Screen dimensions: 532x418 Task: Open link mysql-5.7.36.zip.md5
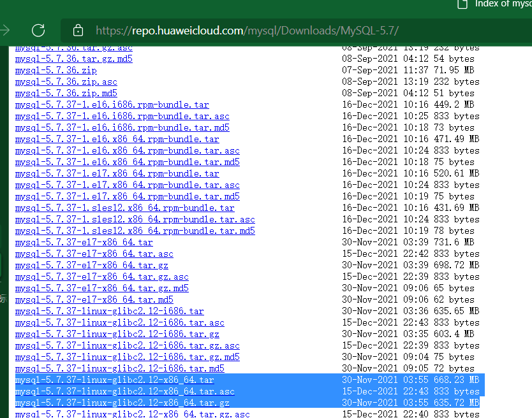pyautogui.click(x=66, y=93)
